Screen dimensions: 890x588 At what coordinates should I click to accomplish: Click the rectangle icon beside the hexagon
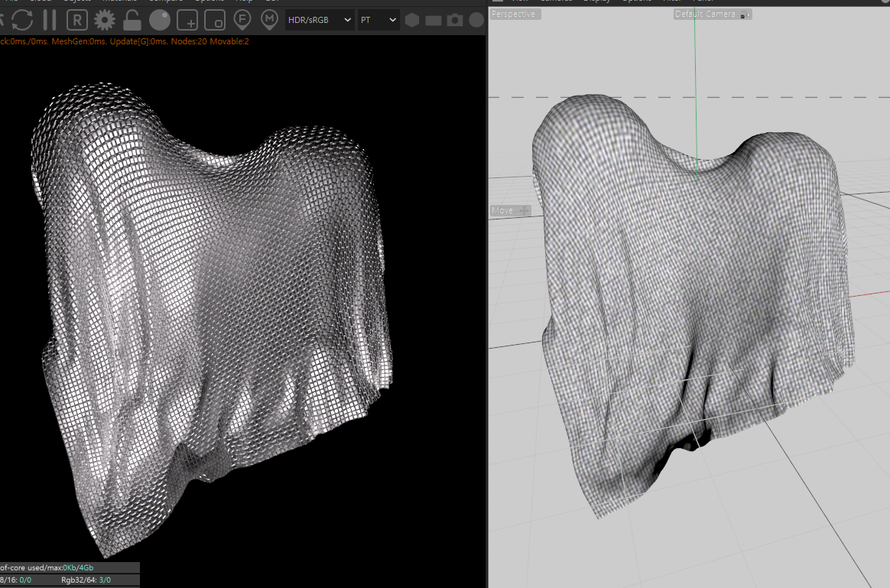coord(434,21)
